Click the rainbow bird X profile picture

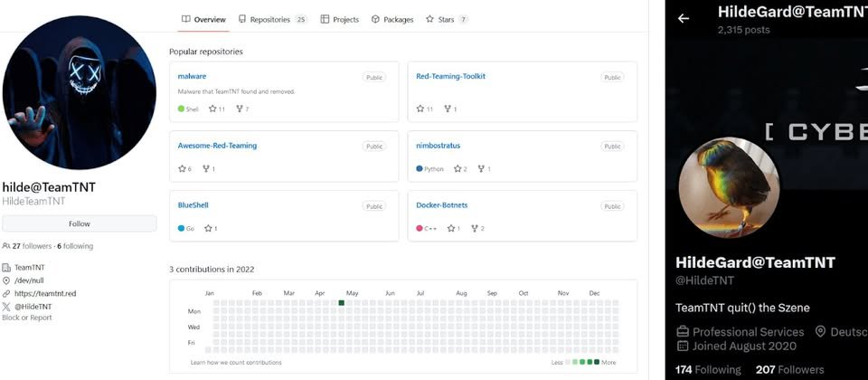729,187
